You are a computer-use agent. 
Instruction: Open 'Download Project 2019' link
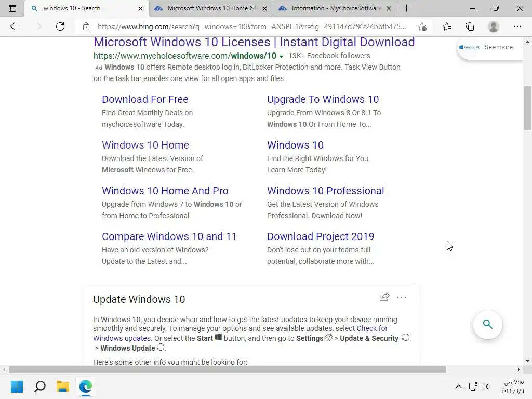[320, 236]
